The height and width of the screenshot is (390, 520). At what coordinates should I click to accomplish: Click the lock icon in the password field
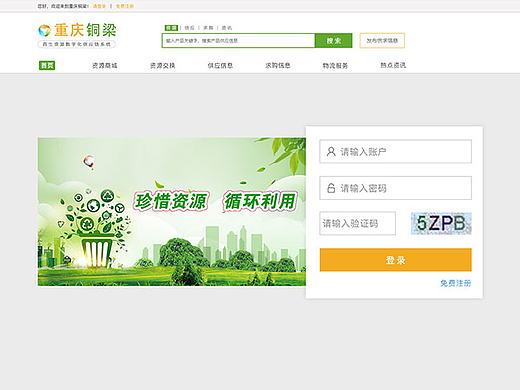pos(331,188)
